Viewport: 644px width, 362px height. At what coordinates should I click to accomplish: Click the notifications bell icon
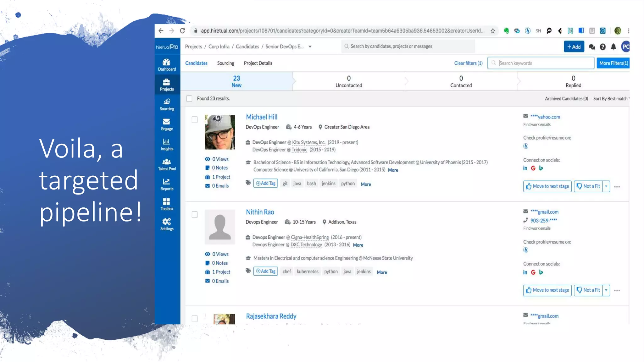[613, 47]
